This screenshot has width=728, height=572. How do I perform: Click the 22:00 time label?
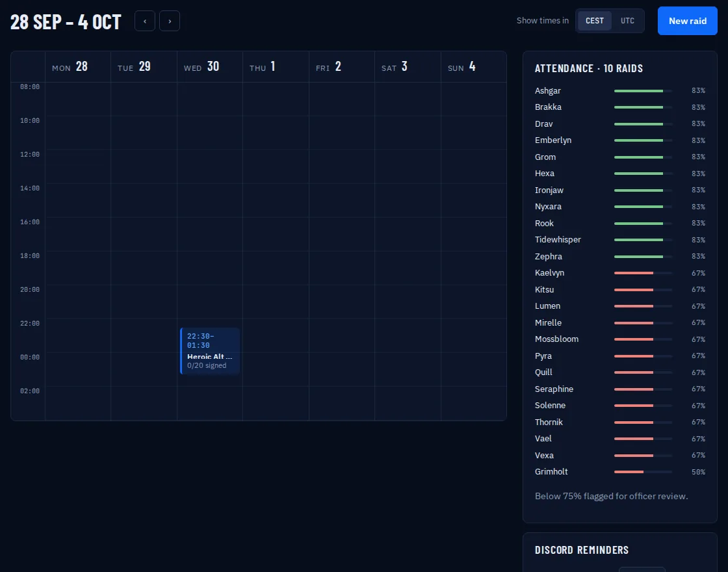(30, 323)
